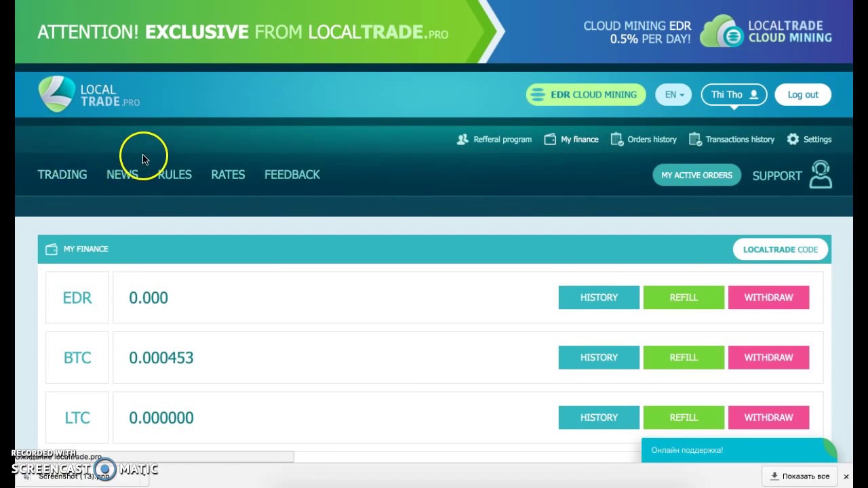
Task: View BTC HISTORY
Action: point(599,357)
